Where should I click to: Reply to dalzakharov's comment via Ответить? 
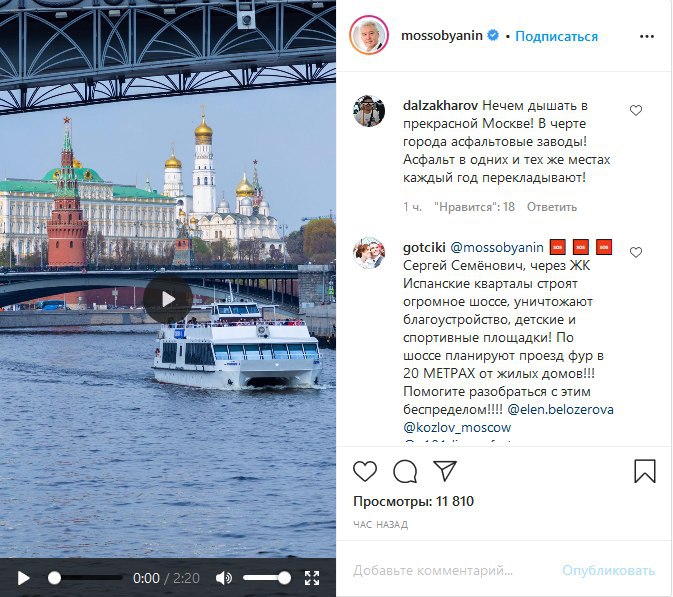click(552, 207)
